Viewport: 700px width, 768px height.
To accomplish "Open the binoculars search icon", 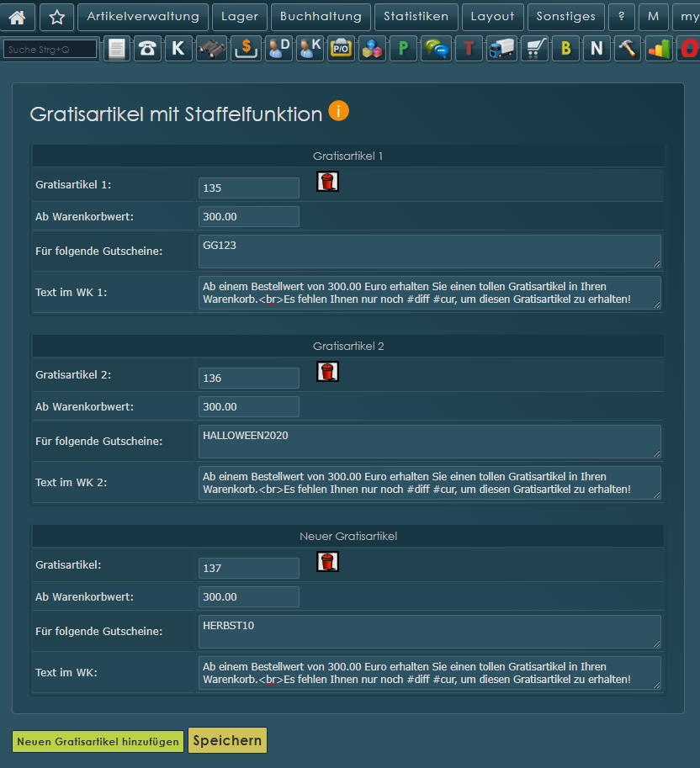I will tap(212, 49).
